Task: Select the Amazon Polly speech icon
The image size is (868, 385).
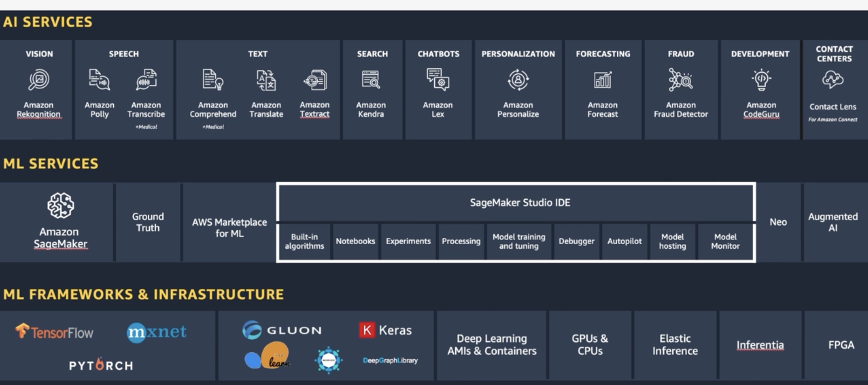Action: tap(99, 79)
